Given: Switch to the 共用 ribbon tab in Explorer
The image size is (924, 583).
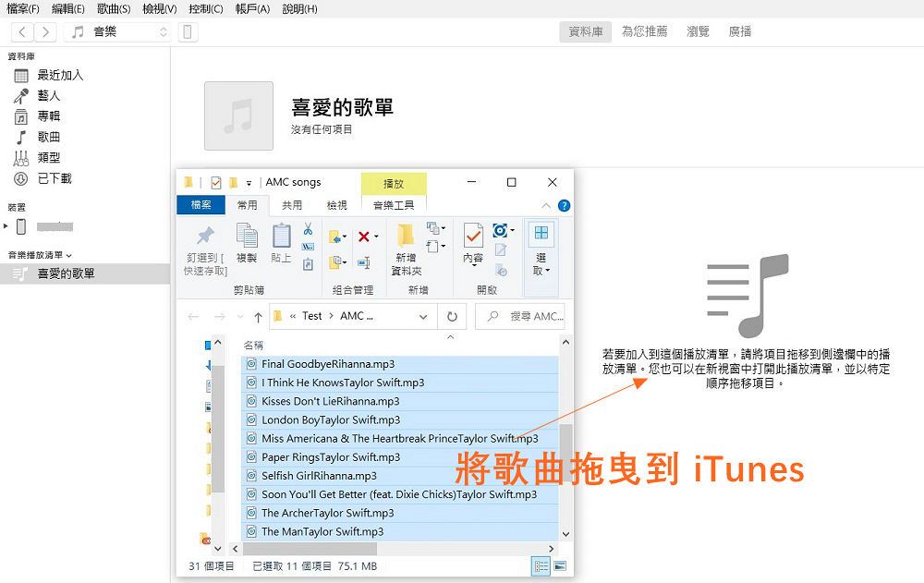Looking at the screenshot, I should [292, 204].
